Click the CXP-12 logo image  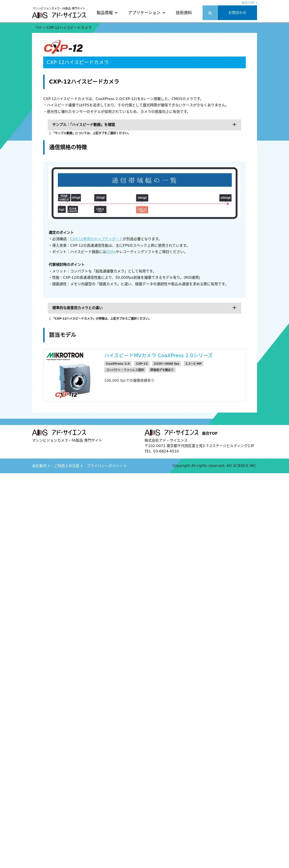point(63,47)
